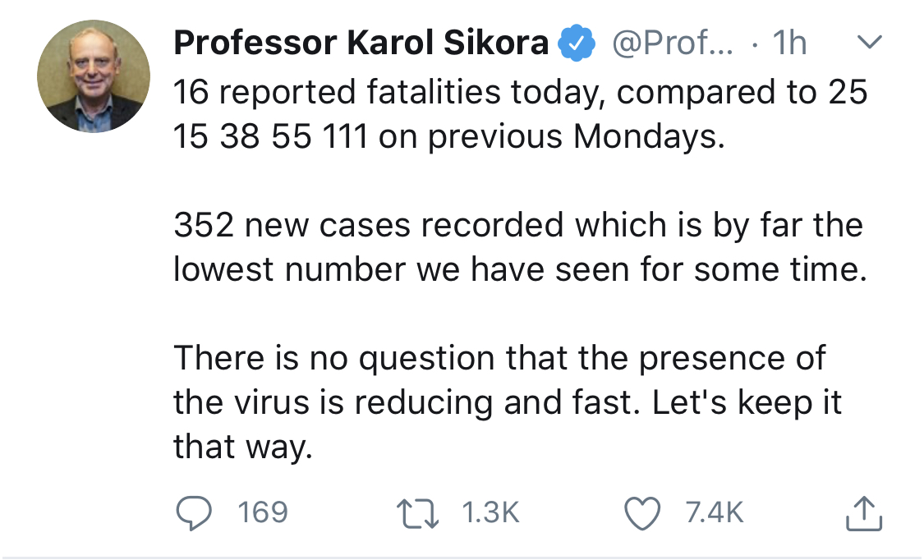Click the '111 on previous Mondays' line
924x560 pixels.
point(449,136)
